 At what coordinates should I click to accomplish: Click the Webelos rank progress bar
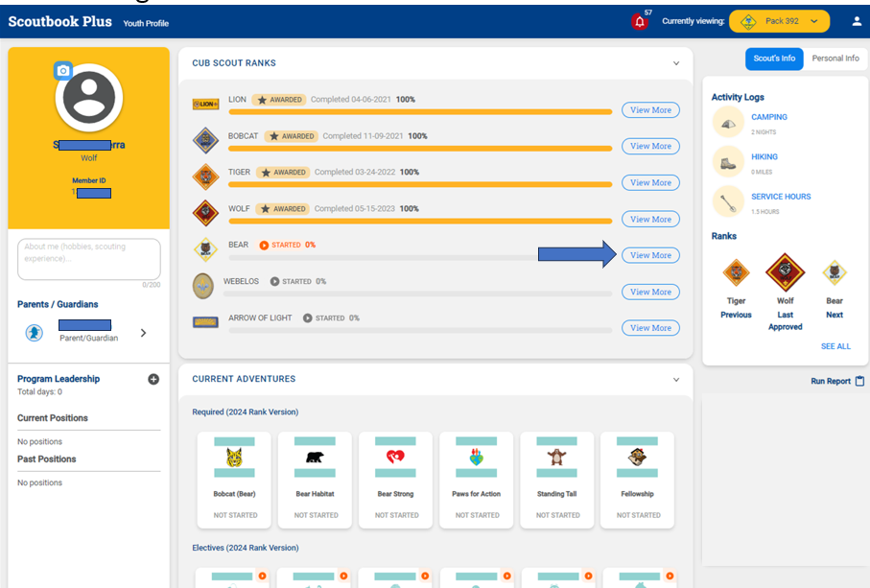point(417,294)
